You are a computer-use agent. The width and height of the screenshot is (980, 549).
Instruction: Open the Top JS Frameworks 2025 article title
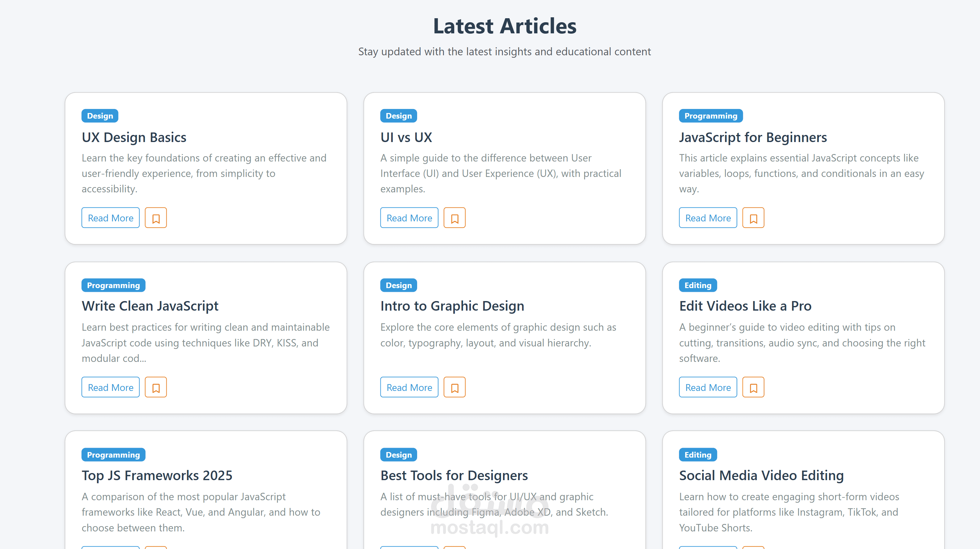(x=157, y=476)
